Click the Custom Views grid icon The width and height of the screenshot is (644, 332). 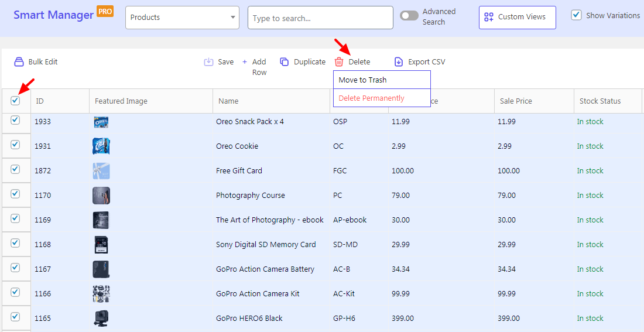tap(489, 17)
